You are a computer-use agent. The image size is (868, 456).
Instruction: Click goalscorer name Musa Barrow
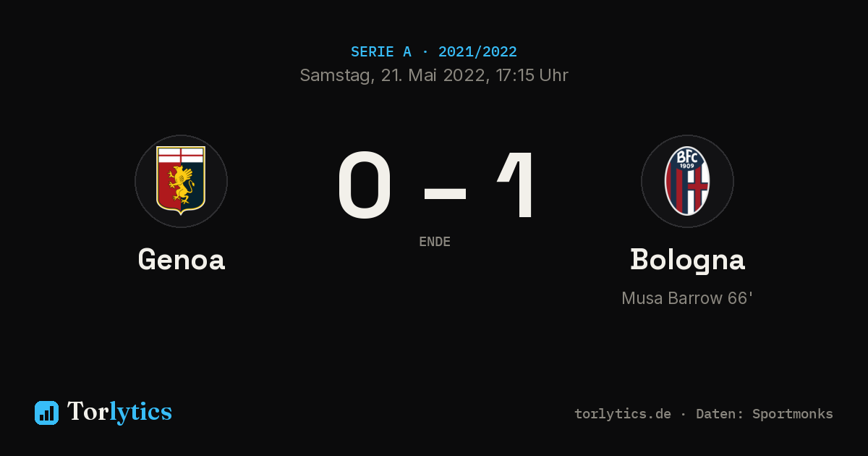coord(672,298)
